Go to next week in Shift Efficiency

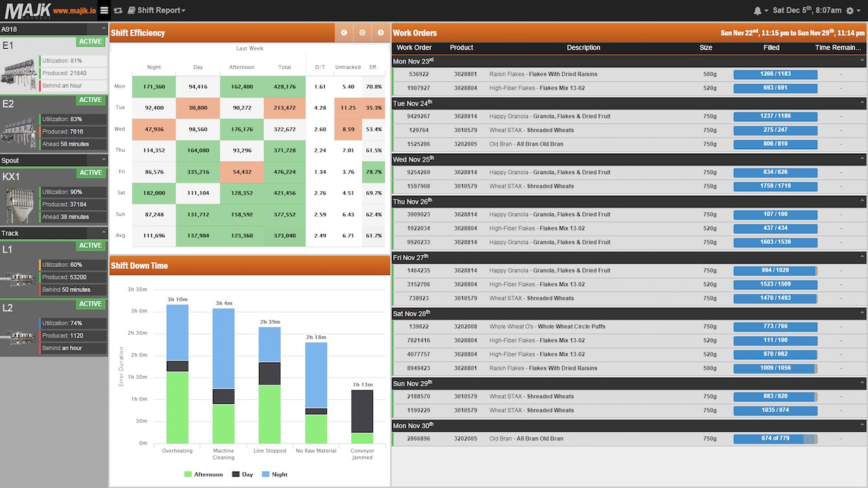(380, 33)
